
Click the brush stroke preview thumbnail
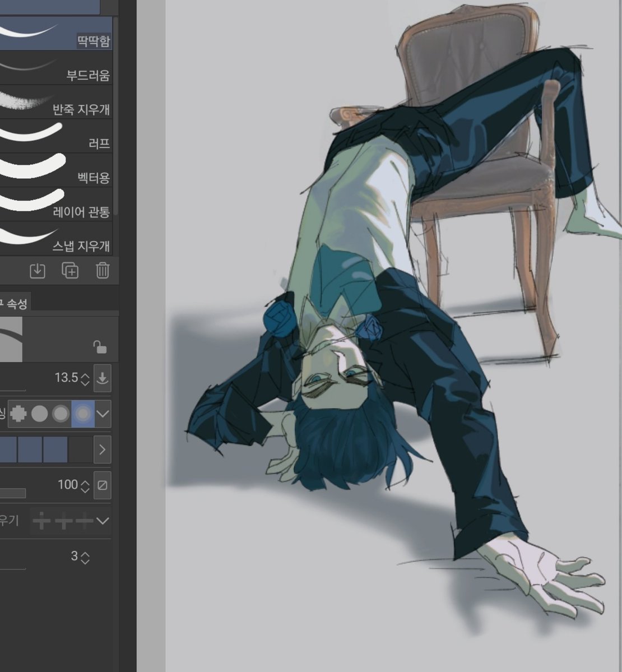pos(11,340)
